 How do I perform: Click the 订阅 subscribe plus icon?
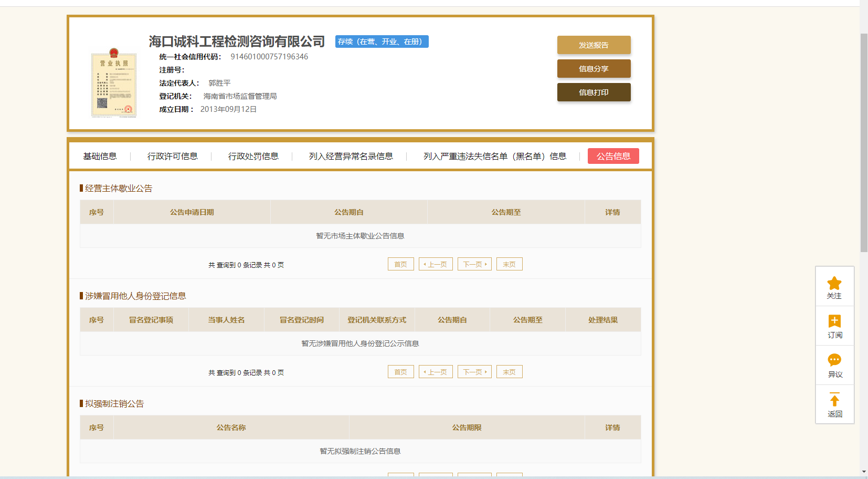click(x=834, y=321)
